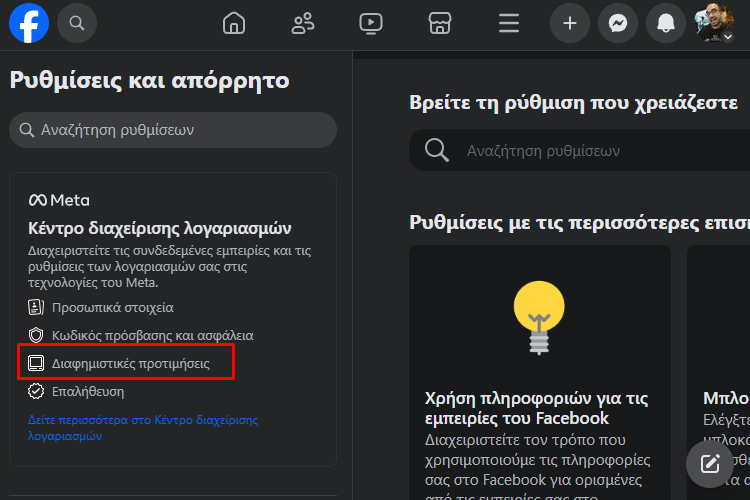Open Χρήση πληροφοριών για τις εμπειρίες του Facebook card
Viewport: 750px width, 500px height.
(540, 373)
